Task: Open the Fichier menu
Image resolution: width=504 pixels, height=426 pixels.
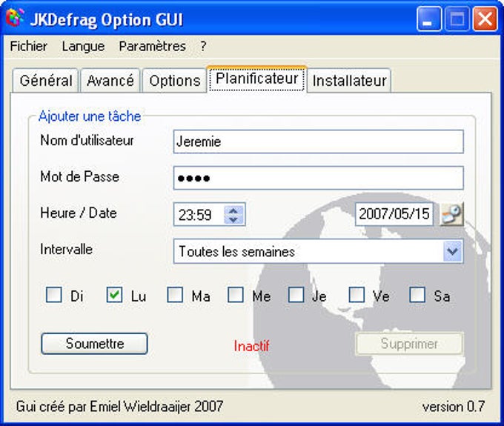Action: click(29, 46)
